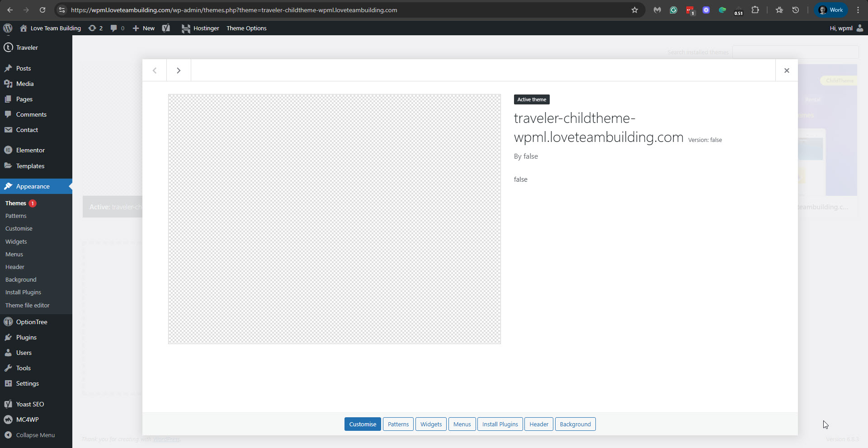The height and width of the screenshot is (448, 868).
Task: Open the New content dropdown
Action: [x=144, y=28]
